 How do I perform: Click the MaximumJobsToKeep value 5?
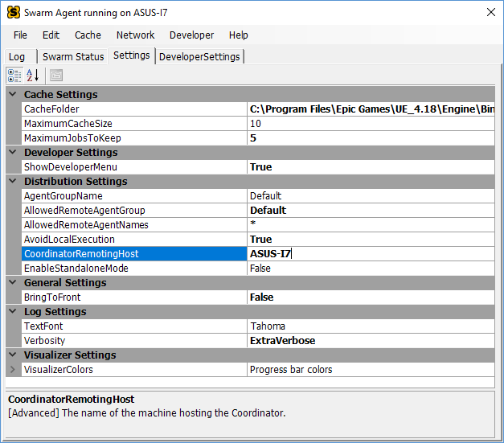point(371,138)
